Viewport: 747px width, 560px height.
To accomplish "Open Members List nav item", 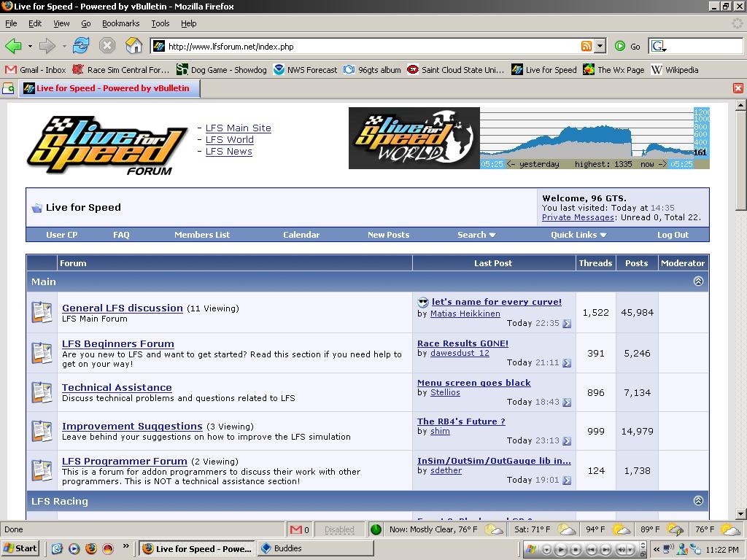I will (x=202, y=235).
